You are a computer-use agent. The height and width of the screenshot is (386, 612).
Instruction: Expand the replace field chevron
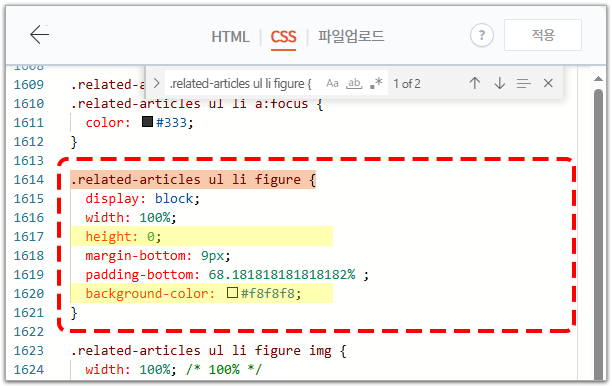point(156,83)
